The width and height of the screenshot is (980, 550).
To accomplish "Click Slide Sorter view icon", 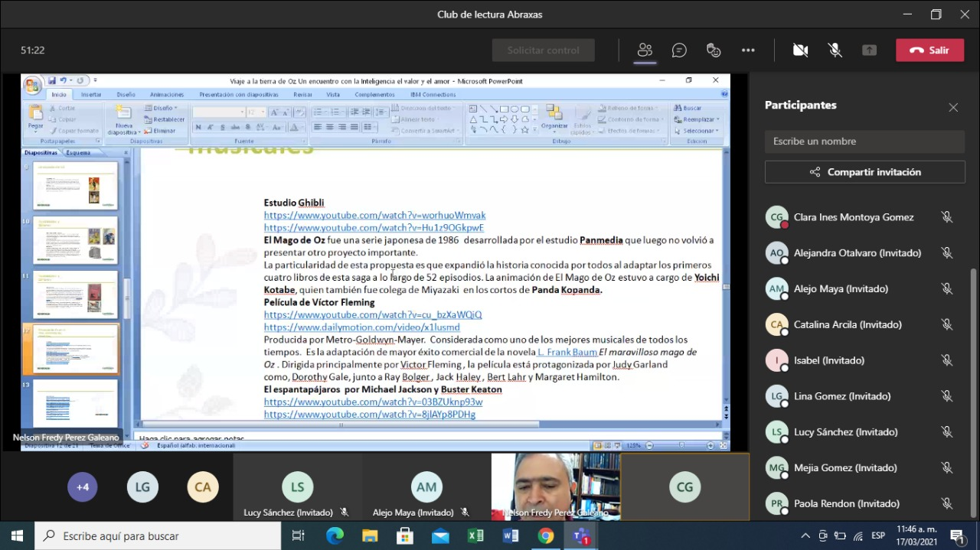I will [x=607, y=445].
